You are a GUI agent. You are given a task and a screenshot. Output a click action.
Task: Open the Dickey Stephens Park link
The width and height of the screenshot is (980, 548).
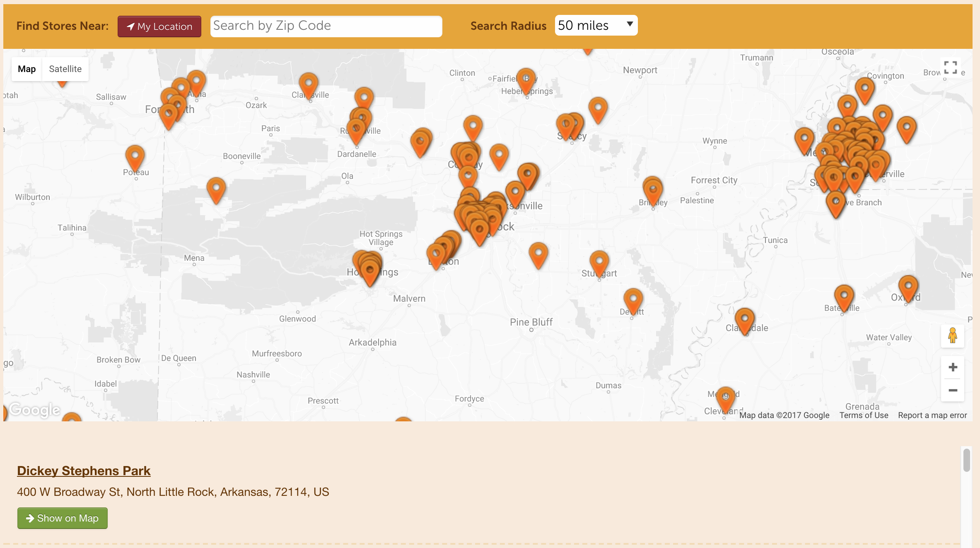click(84, 471)
